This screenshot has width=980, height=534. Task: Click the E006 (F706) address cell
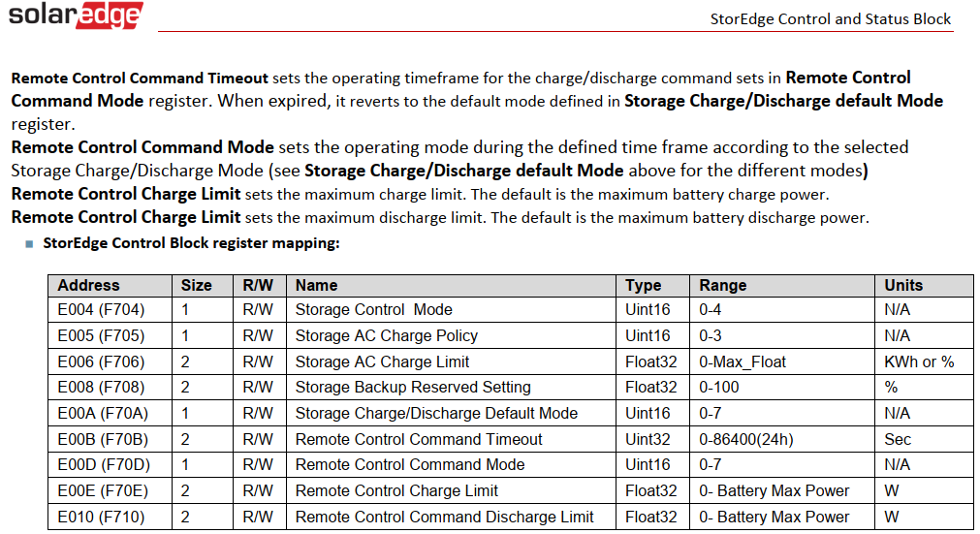(100, 361)
